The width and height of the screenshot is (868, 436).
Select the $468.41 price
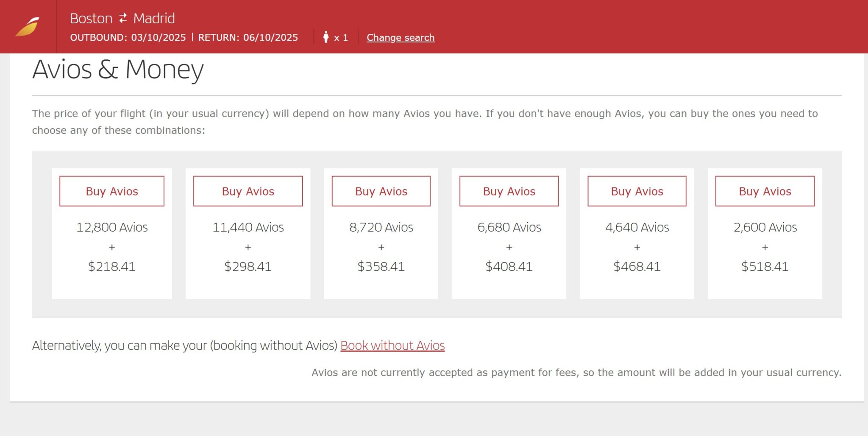(x=637, y=266)
